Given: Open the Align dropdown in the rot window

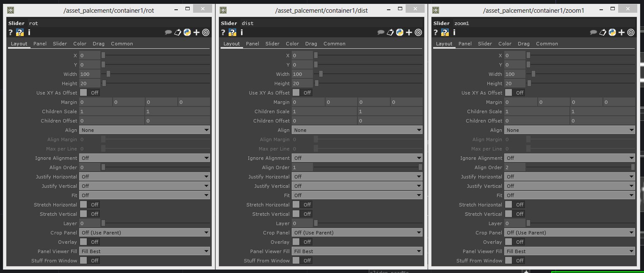Looking at the screenshot, I should [x=144, y=130].
